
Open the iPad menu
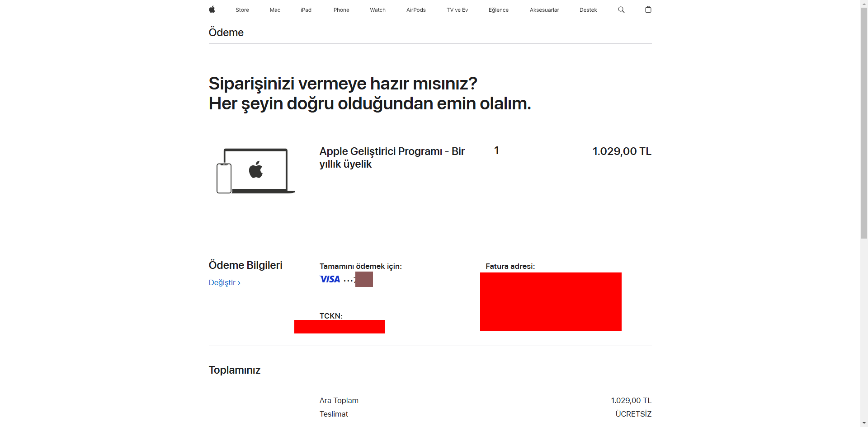pyautogui.click(x=306, y=10)
